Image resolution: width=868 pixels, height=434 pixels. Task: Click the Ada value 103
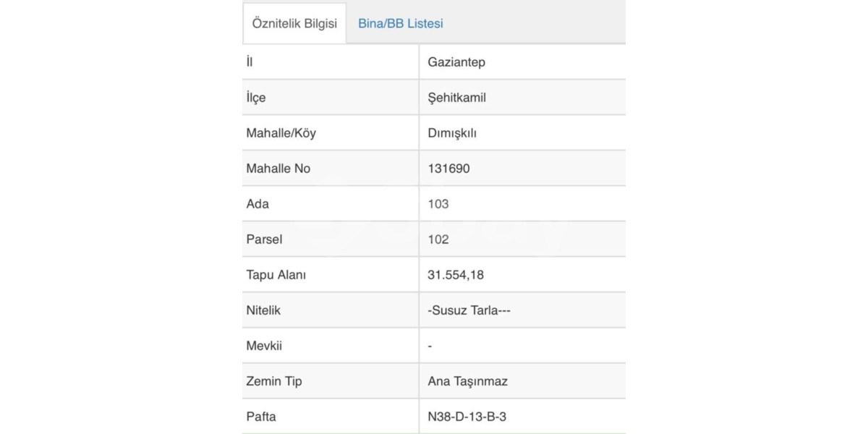438,204
